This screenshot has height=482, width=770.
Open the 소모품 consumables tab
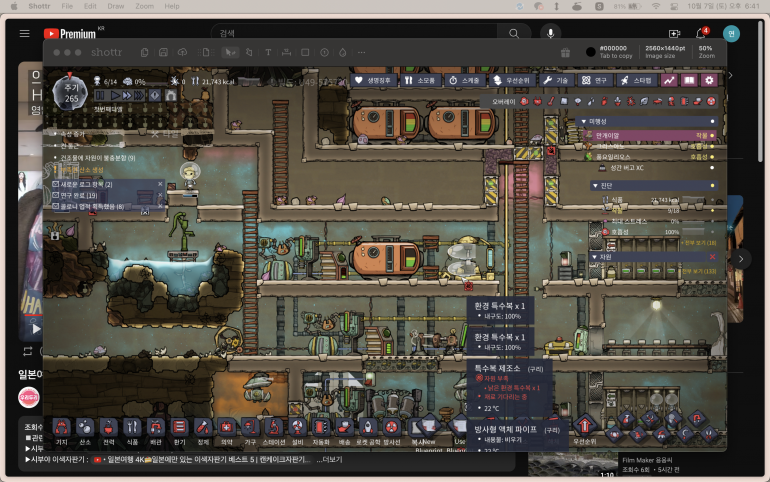pos(420,80)
